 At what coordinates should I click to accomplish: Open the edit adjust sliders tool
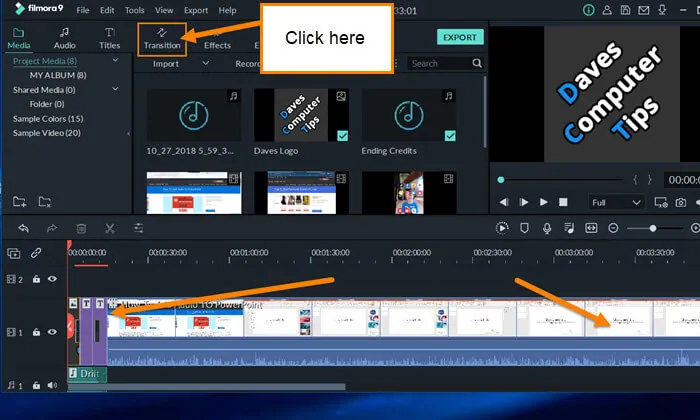pyautogui.click(x=139, y=229)
